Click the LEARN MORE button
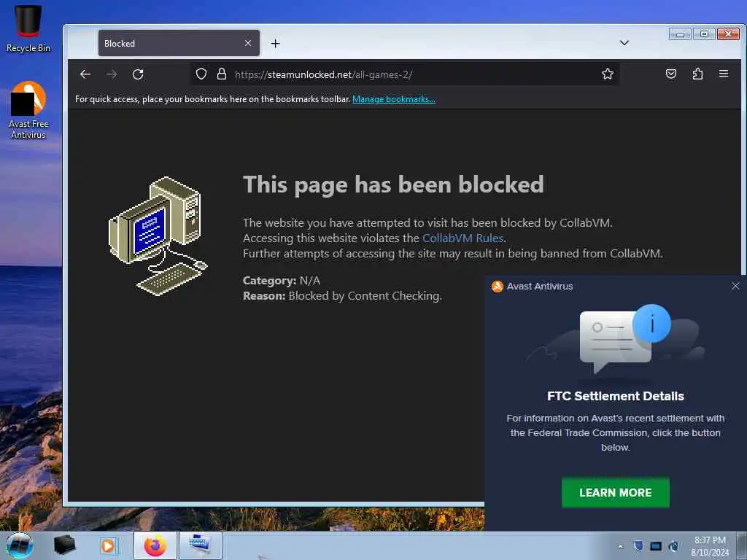747x560 pixels. tap(616, 492)
